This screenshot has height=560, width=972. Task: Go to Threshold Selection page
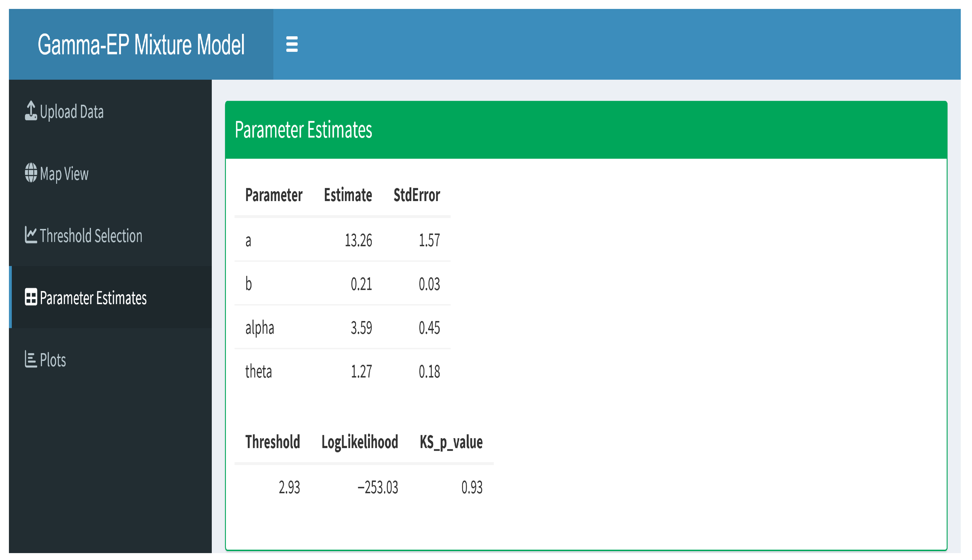pos(110,235)
